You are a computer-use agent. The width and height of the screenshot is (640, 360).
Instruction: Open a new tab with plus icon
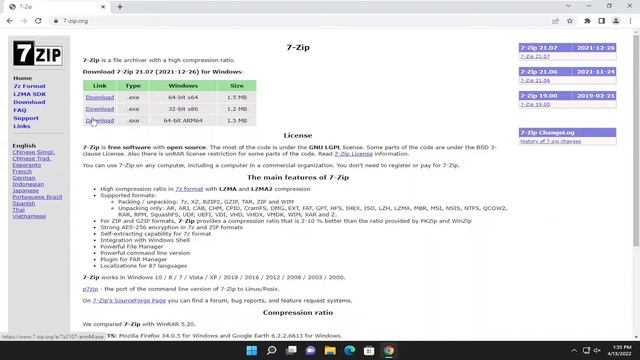tap(120, 7)
